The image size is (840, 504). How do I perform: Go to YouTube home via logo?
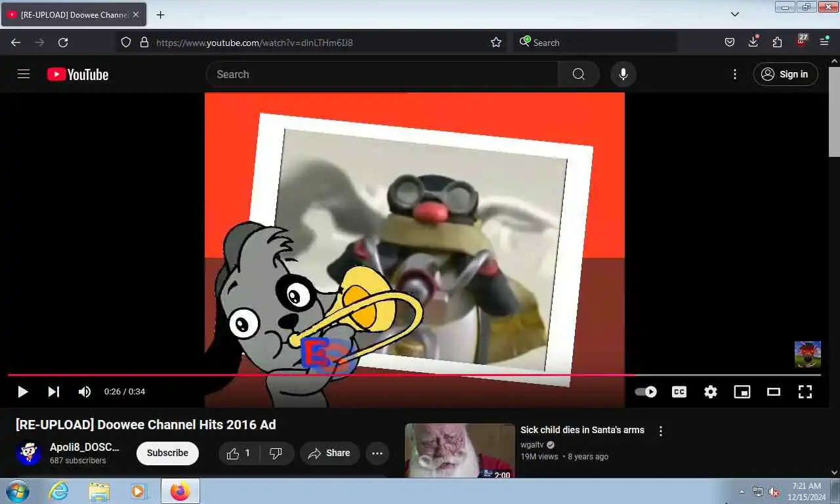tap(77, 74)
